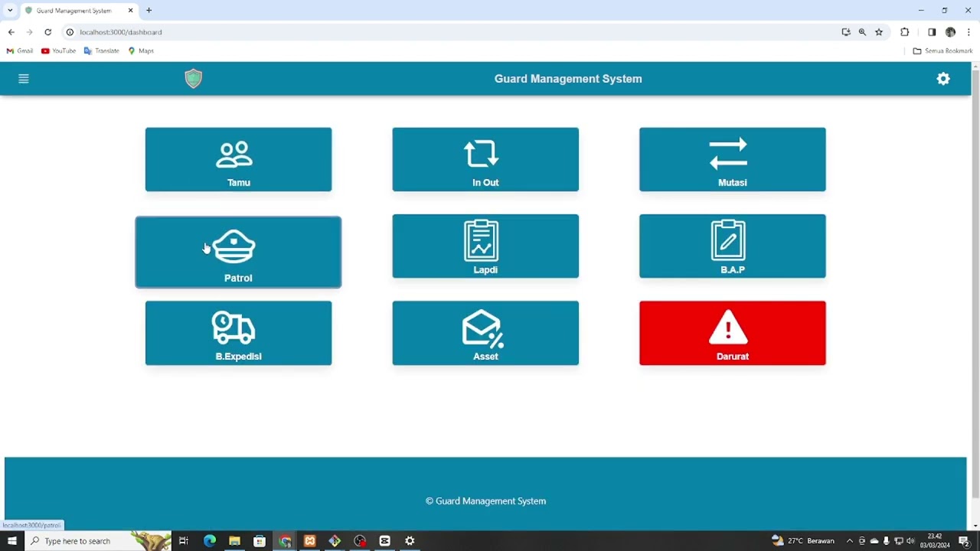
Task: Click the browser back arrow
Action: pyautogui.click(x=11, y=32)
